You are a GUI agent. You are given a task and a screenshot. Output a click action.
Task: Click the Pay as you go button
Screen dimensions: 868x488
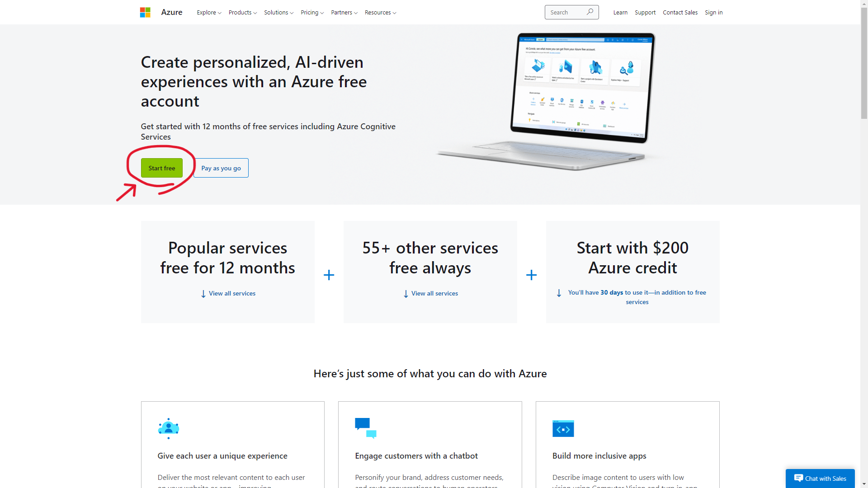coord(221,168)
